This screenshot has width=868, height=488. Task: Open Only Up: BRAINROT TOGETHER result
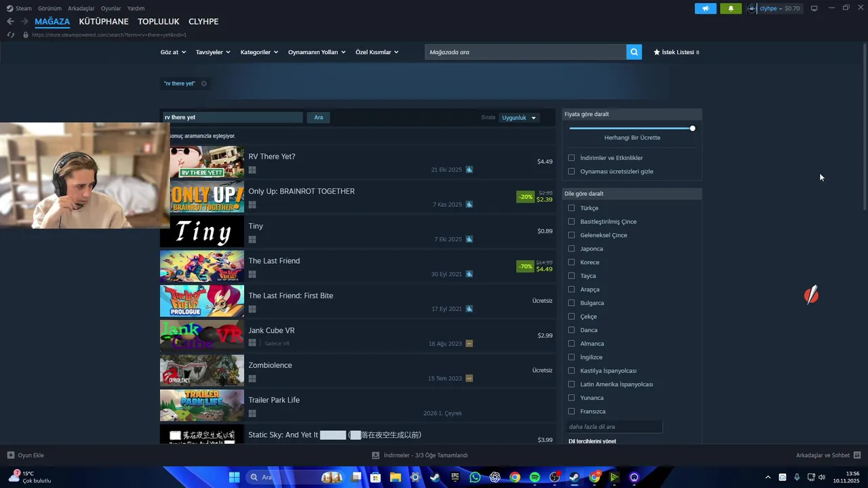click(x=357, y=197)
